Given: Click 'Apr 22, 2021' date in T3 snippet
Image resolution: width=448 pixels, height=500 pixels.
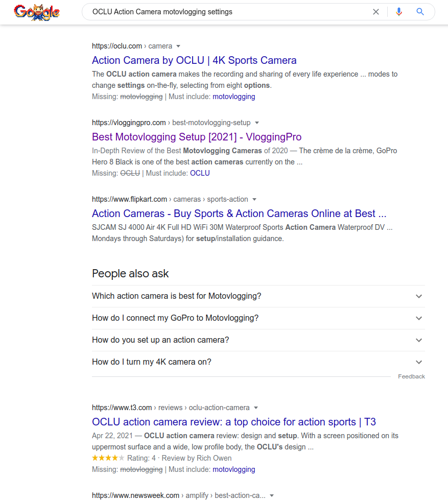Looking at the screenshot, I should 112,436.
